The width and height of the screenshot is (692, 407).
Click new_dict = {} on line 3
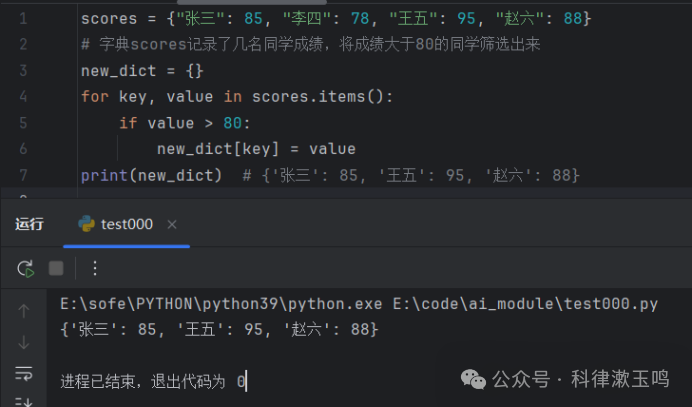pos(142,71)
